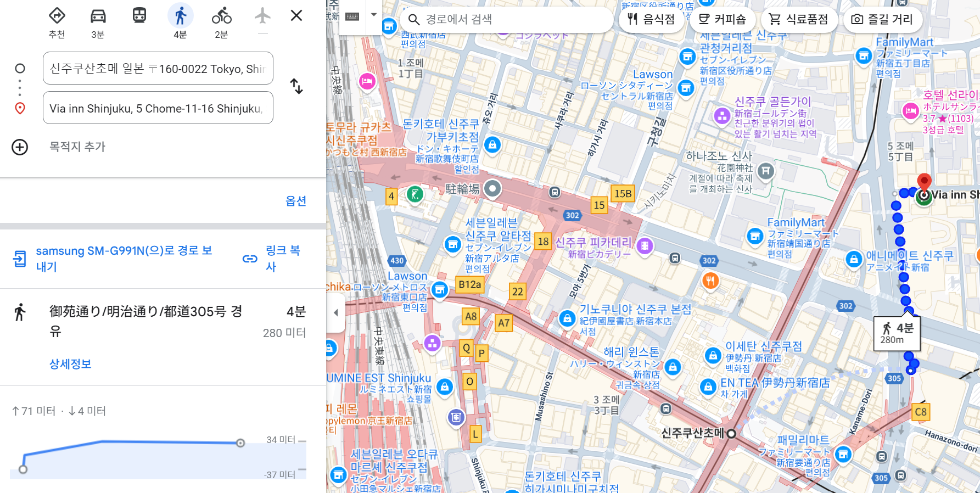Open FamilyMart 新宿靖国通り店 marker
Viewport: 980px width, 493px height.
coord(755,237)
